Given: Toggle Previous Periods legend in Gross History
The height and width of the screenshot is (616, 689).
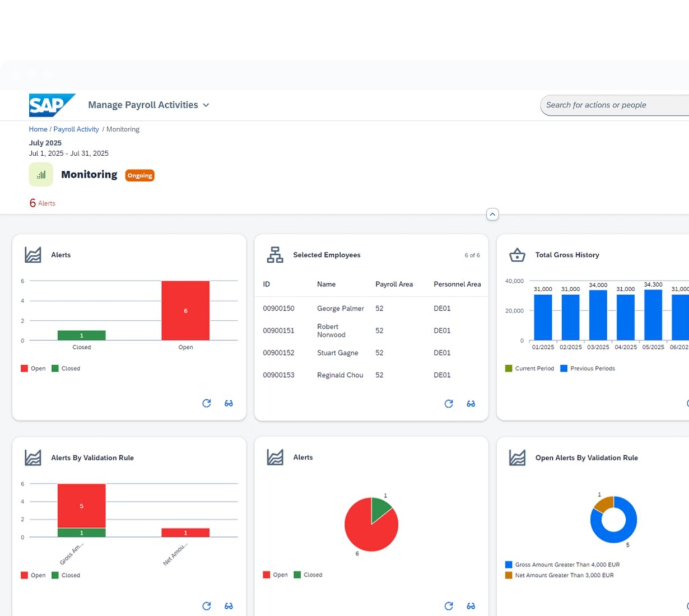Looking at the screenshot, I should pyautogui.click(x=588, y=368).
